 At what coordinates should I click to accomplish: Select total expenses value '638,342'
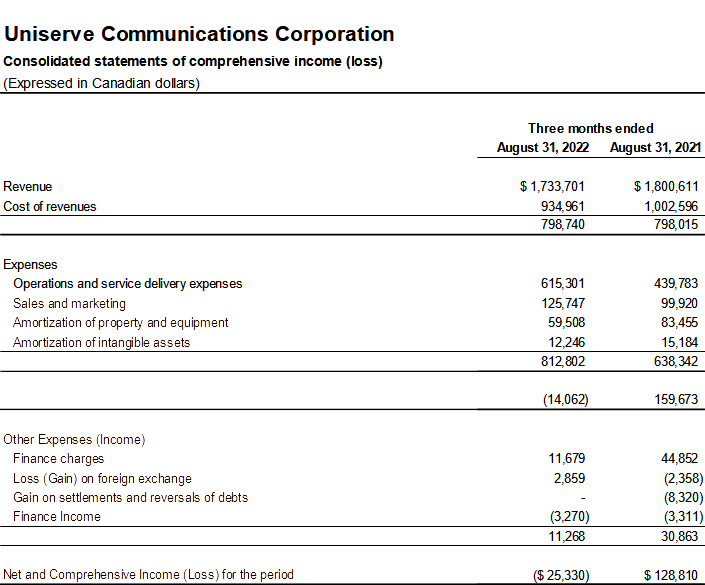[676, 362]
